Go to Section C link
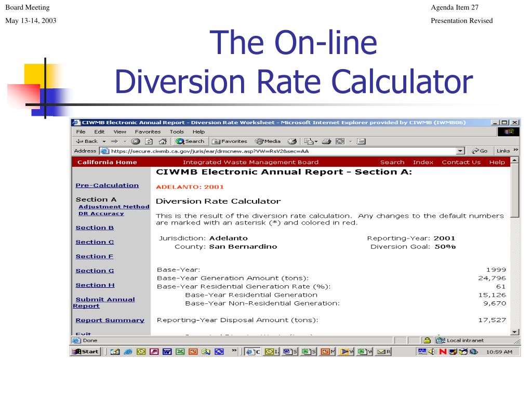The height and width of the screenshot is (399, 532). pos(95,242)
